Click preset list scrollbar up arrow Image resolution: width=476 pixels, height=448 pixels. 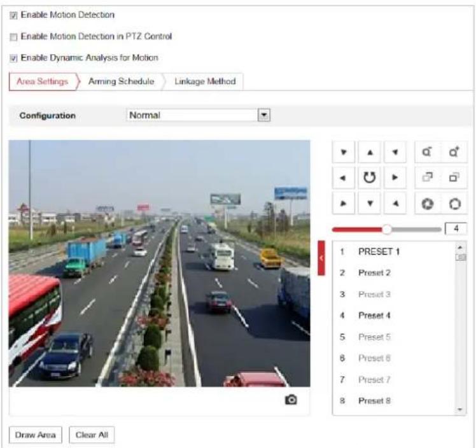tap(460, 248)
